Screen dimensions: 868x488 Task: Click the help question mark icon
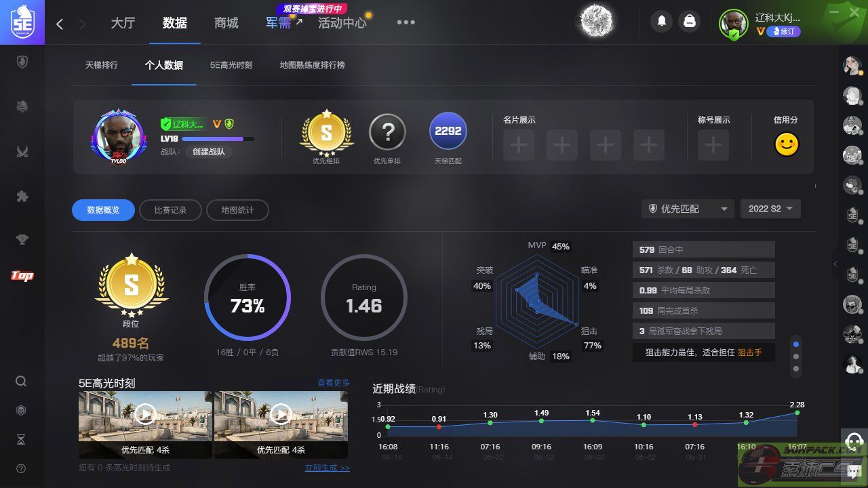click(x=21, y=468)
